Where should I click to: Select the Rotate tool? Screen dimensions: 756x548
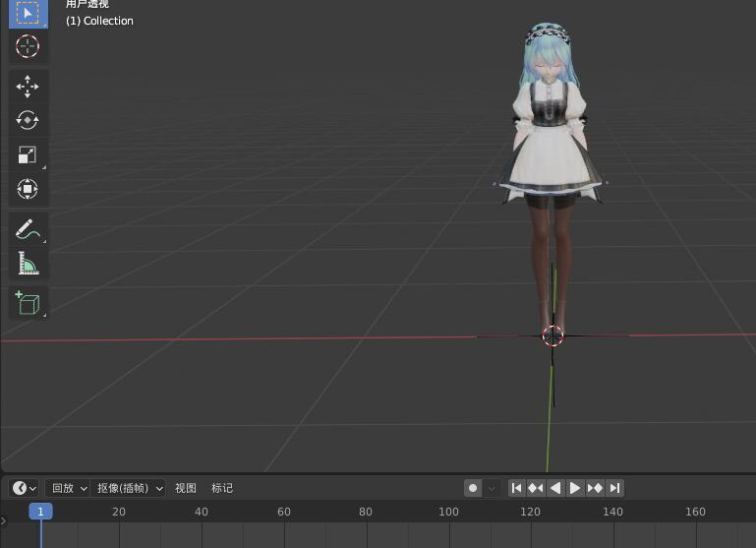(28, 121)
